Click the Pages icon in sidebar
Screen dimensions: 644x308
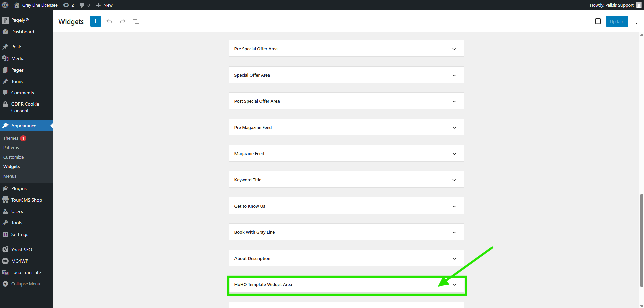(x=5, y=70)
